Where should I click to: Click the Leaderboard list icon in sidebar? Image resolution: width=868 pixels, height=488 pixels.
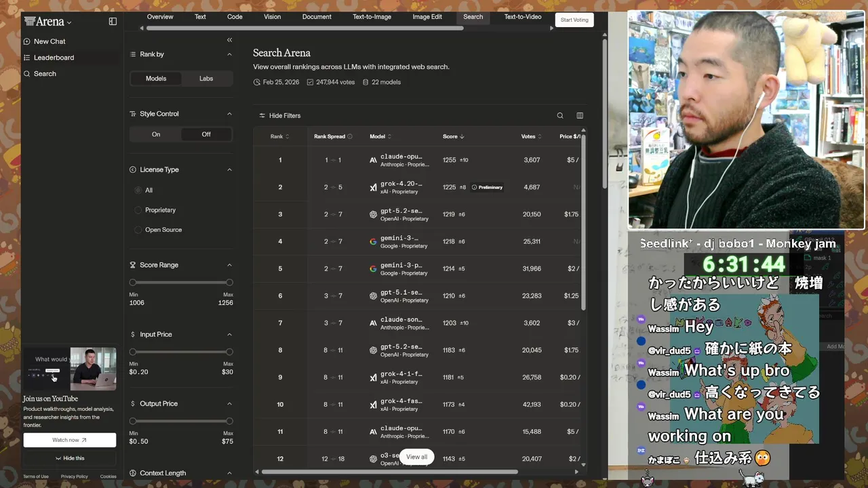[27, 58]
